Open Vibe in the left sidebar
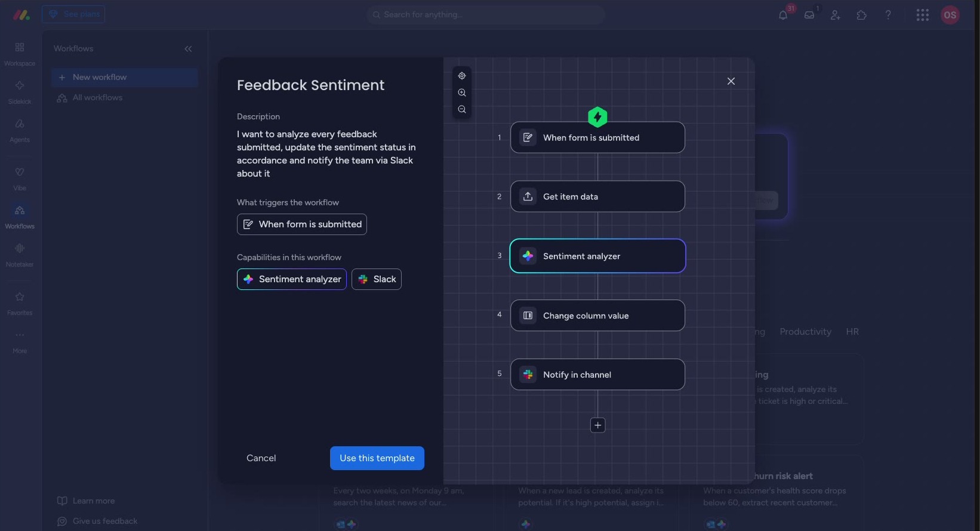Image resolution: width=980 pixels, height=531 pixels. coord(20,178)
